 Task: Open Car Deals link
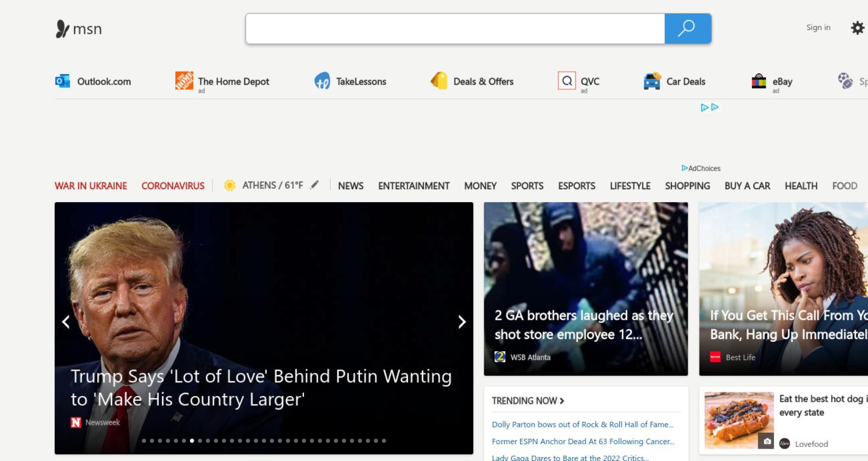tap(686, 81)
